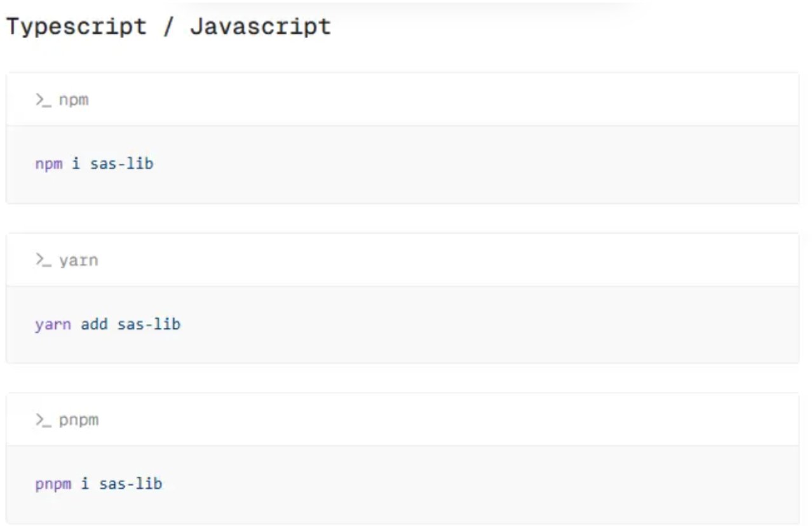Click the 'pnpm i sas-lib' command text

click(x=98, y=484)
